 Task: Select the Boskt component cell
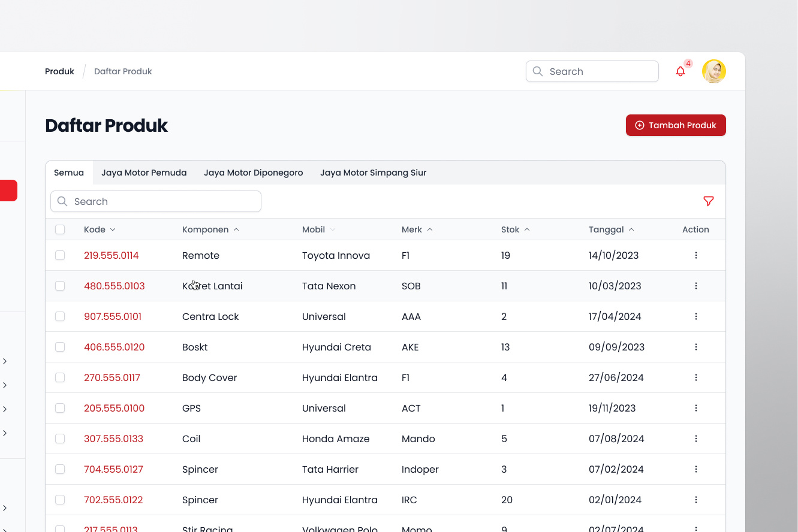click(195, 347)
